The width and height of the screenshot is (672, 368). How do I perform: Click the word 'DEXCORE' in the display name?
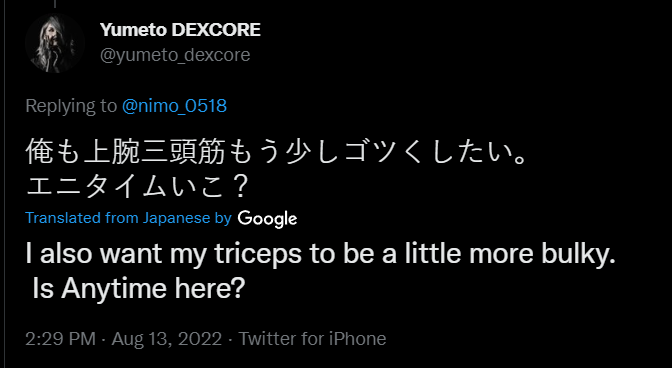point(216,30)
